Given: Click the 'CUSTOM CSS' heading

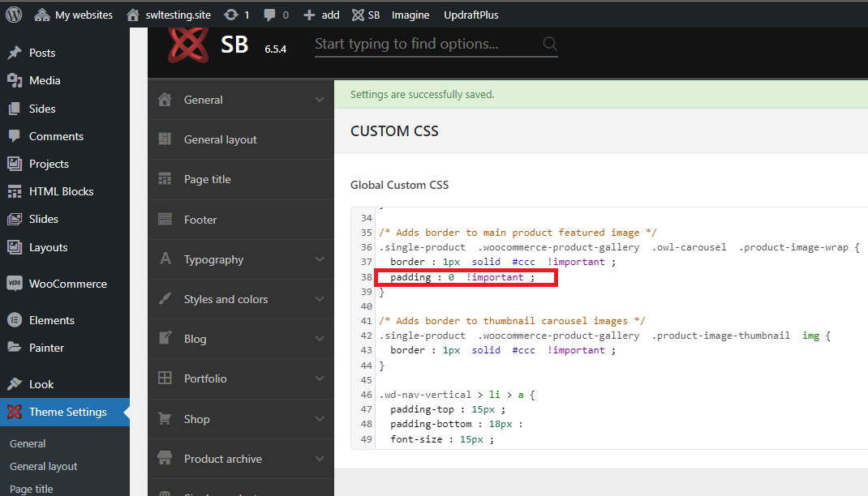Looking at the screenshot, I should click(394, 131).
